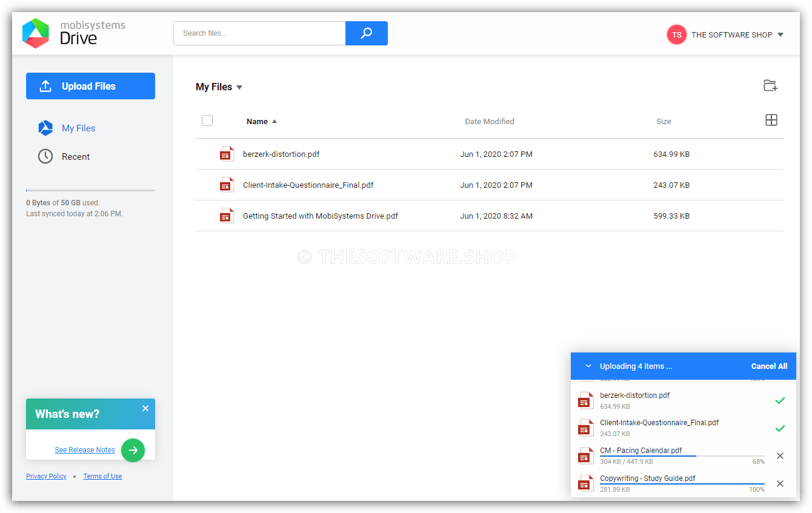Open the TS account avatar circle
The width and height of the screenshot is (812, 513).
(x=677, y=35)
